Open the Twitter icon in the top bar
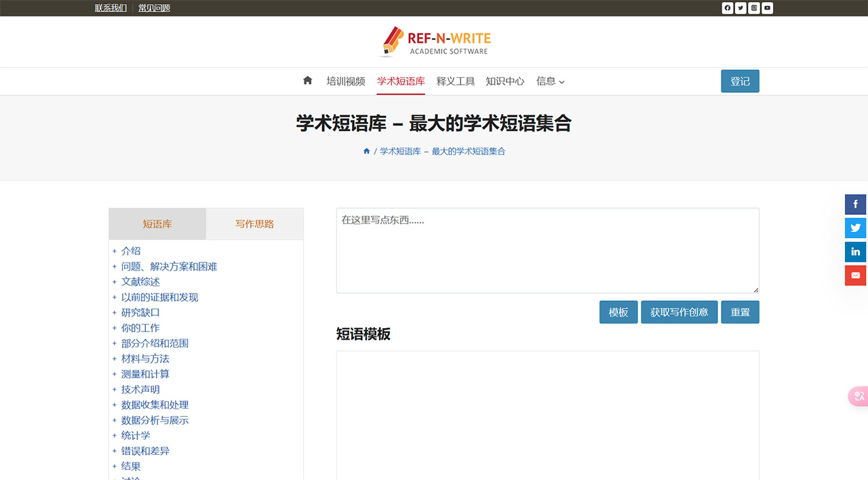The image size is (868, 480). pyautogui.click(x=740, y=7)
